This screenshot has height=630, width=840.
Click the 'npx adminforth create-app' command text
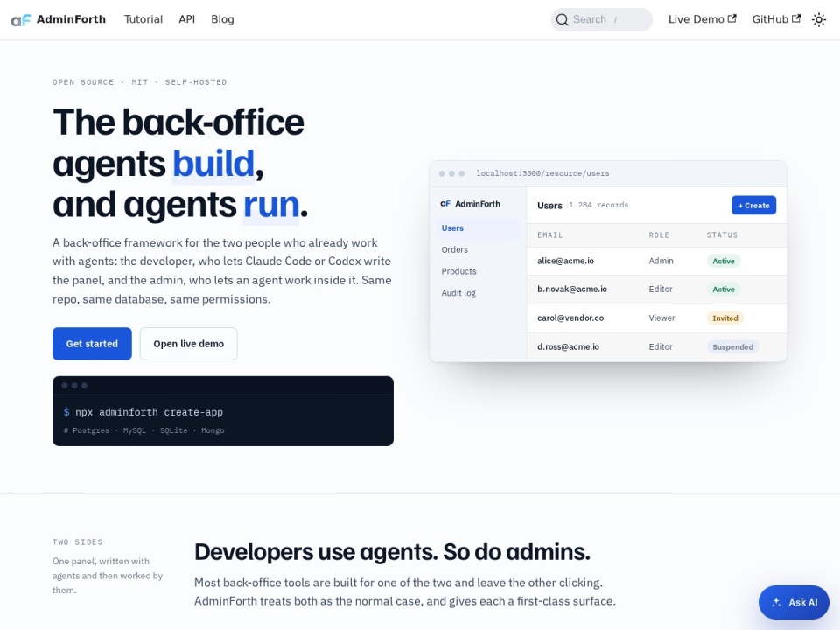149,412
